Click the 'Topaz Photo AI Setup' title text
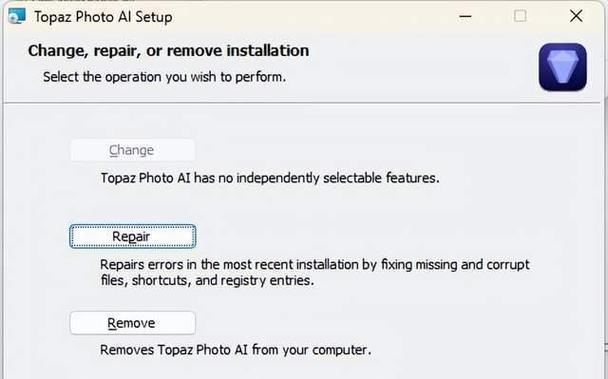The image size is (608, 379). 103,17
